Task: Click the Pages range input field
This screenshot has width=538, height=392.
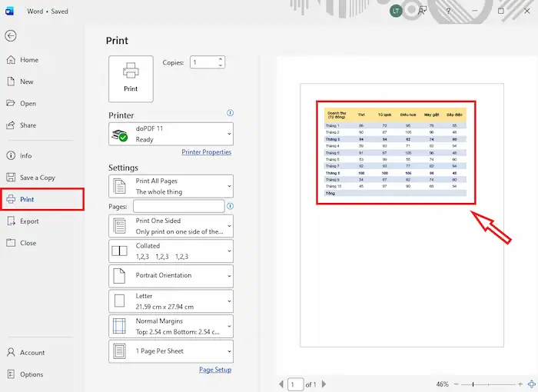Action: tap(178, 206)
